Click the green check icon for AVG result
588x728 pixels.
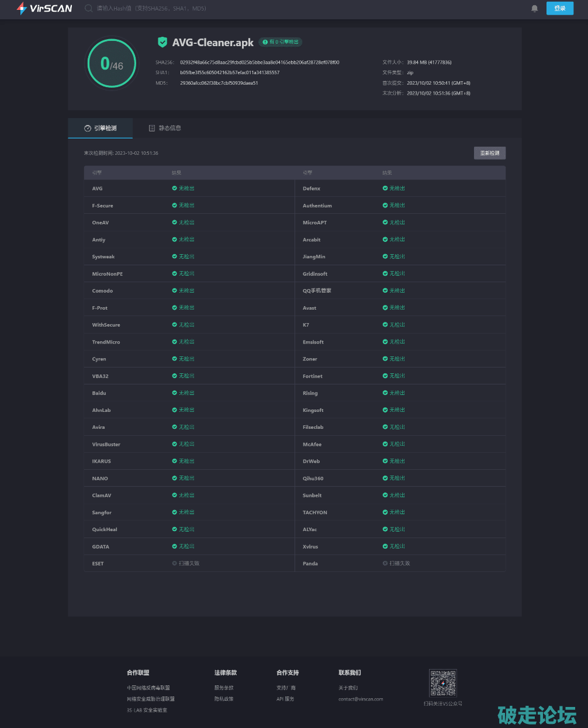[x=174, y=188]
